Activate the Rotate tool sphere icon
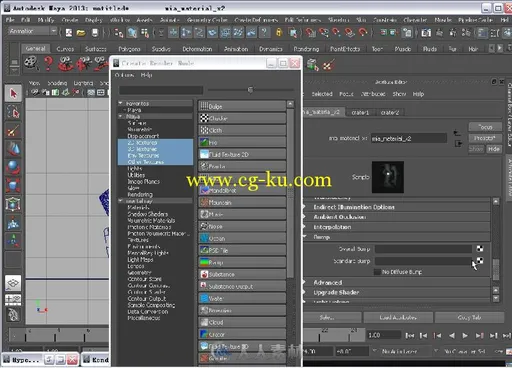This screenshot has height=368, width=512. [x=13, y=167]
